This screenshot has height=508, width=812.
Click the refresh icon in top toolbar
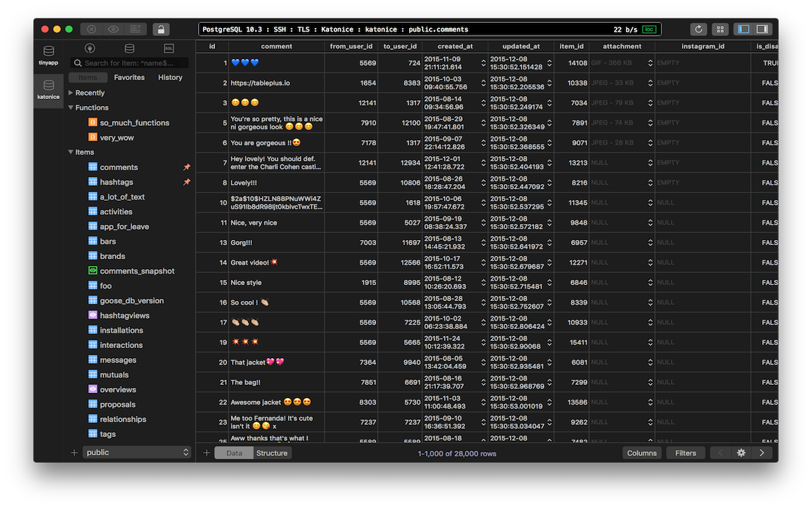coord(699,29)
